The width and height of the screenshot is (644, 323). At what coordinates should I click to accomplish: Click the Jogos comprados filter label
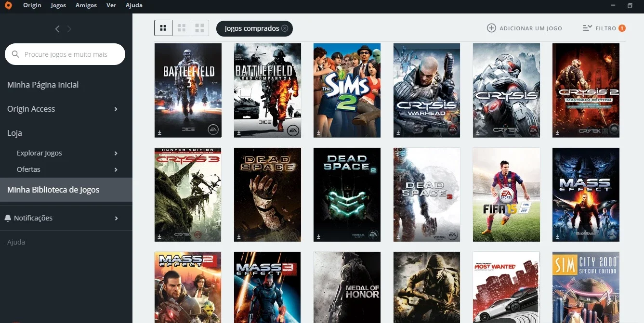pos(252,28)
